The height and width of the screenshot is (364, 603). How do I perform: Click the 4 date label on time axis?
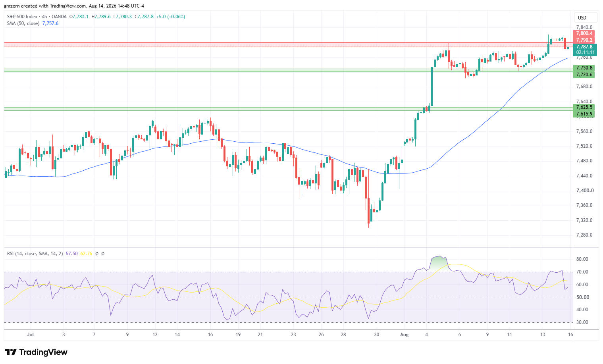tap(427, 335)
